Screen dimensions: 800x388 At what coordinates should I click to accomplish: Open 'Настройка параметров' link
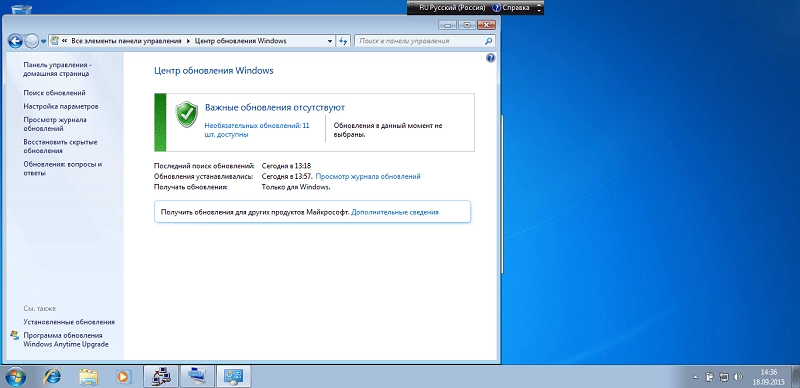click(x=61, y=106)
